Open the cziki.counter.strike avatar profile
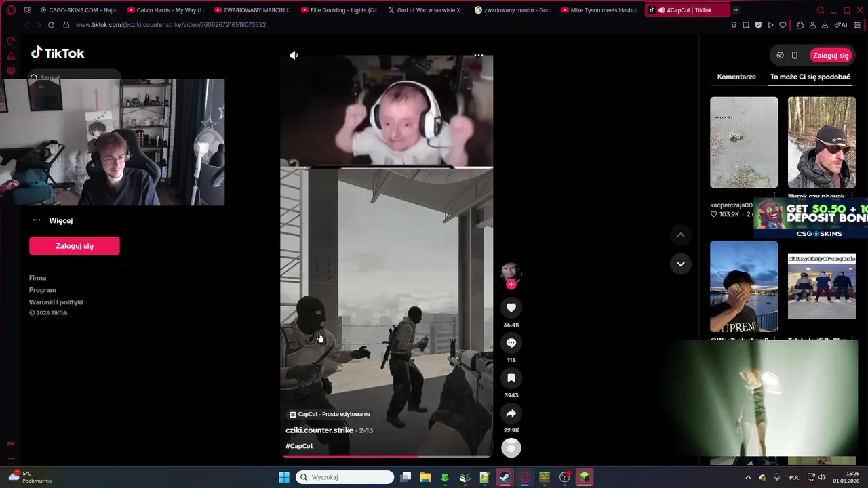 pos(511,271)
